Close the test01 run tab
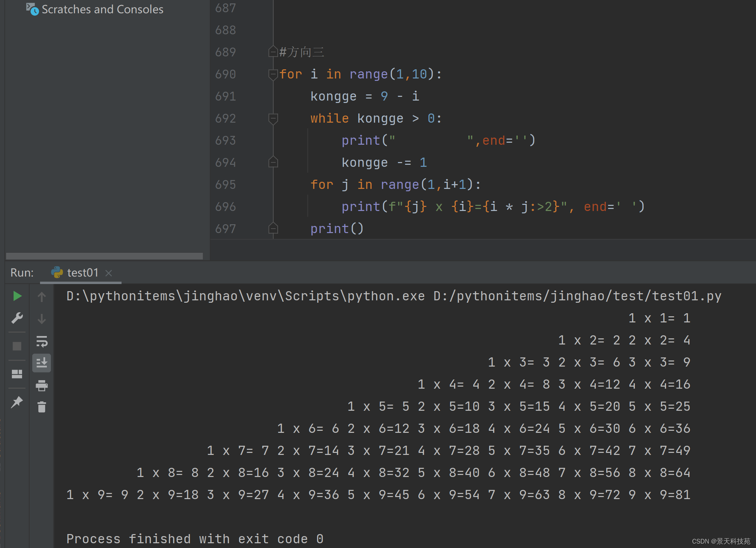 [109, 273]
